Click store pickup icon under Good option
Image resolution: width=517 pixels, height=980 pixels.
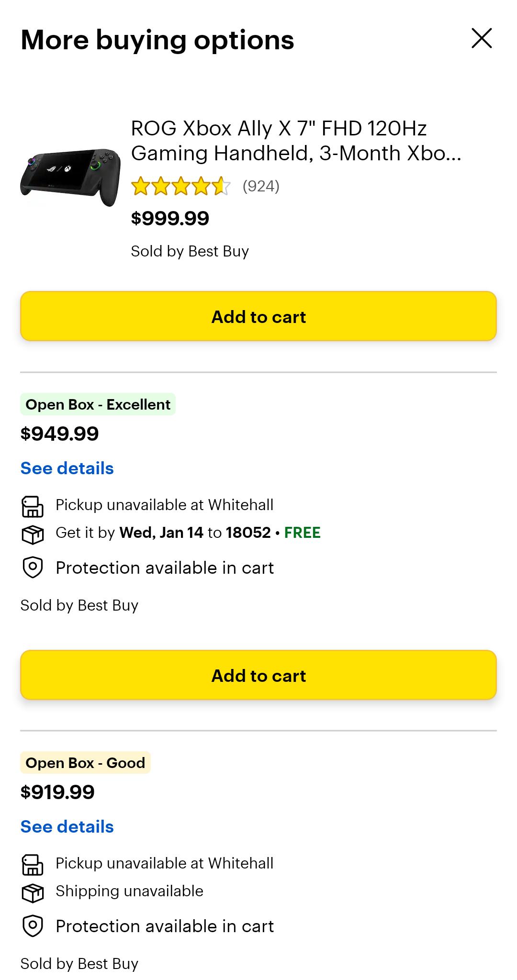(33, 865)
